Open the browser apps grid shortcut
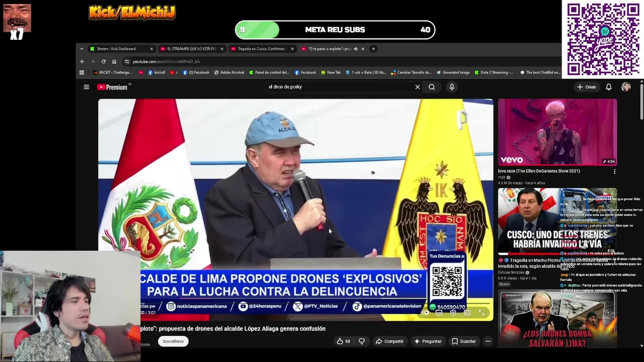644x362 pixels. pos(82,72)
